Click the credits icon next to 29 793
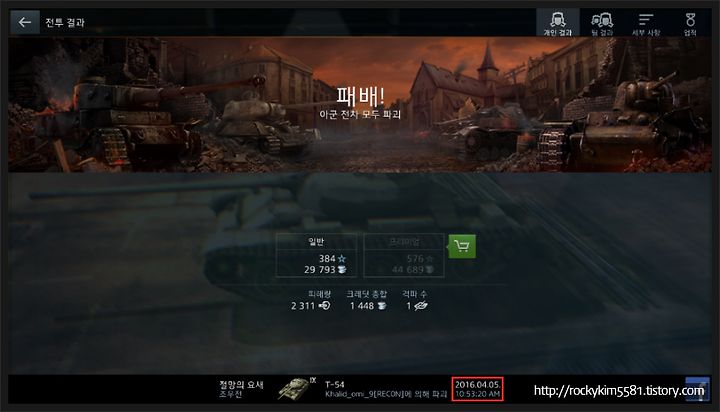The width and height of the screenshot is (720, 412). [342, 270]
